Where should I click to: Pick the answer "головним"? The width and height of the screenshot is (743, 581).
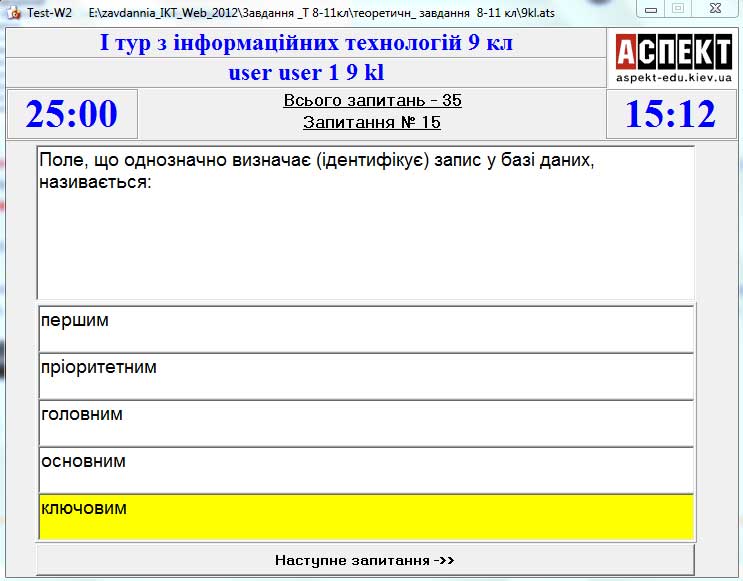(366, 423)
